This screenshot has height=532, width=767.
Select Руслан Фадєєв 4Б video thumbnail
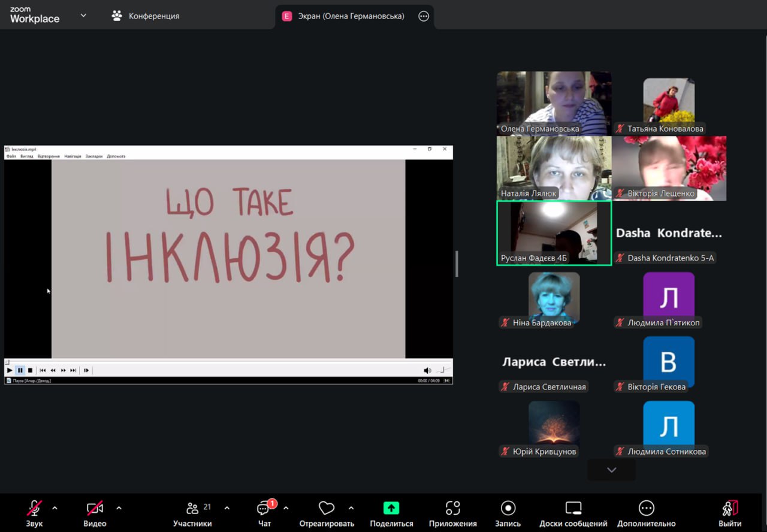(x=554, y=232)
